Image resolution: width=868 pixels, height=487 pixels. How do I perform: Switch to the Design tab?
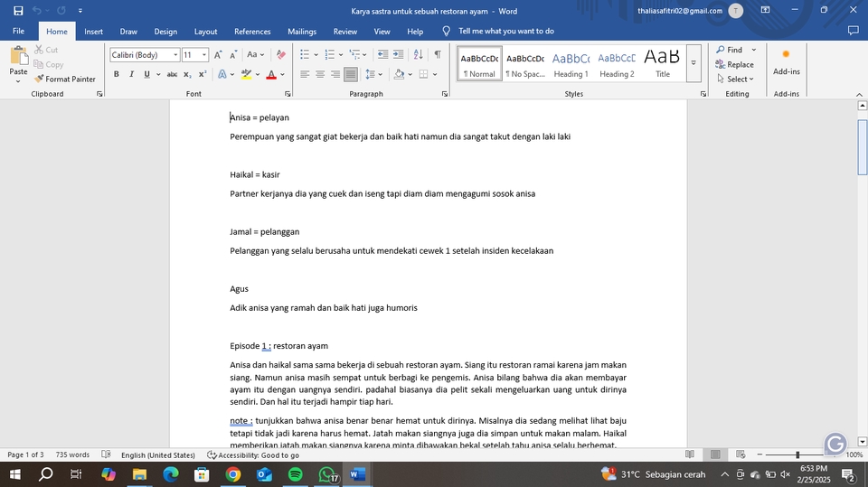[165, 32]
